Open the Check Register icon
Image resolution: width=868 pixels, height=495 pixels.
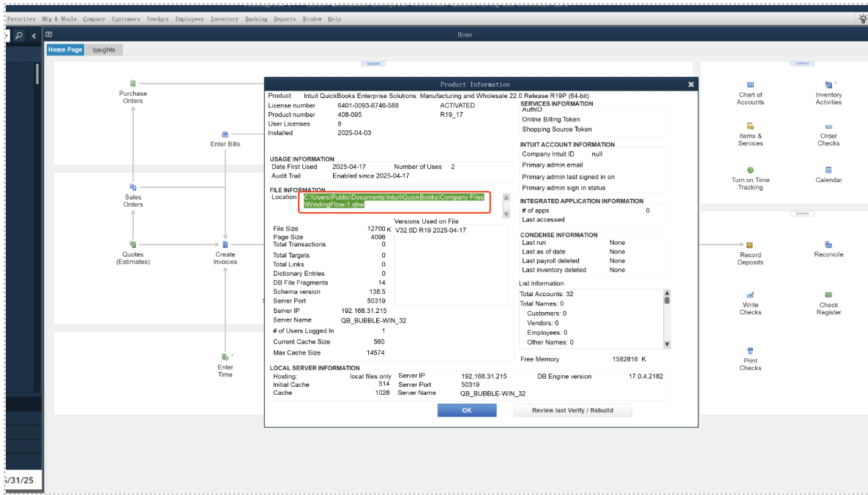click(828, 295)
